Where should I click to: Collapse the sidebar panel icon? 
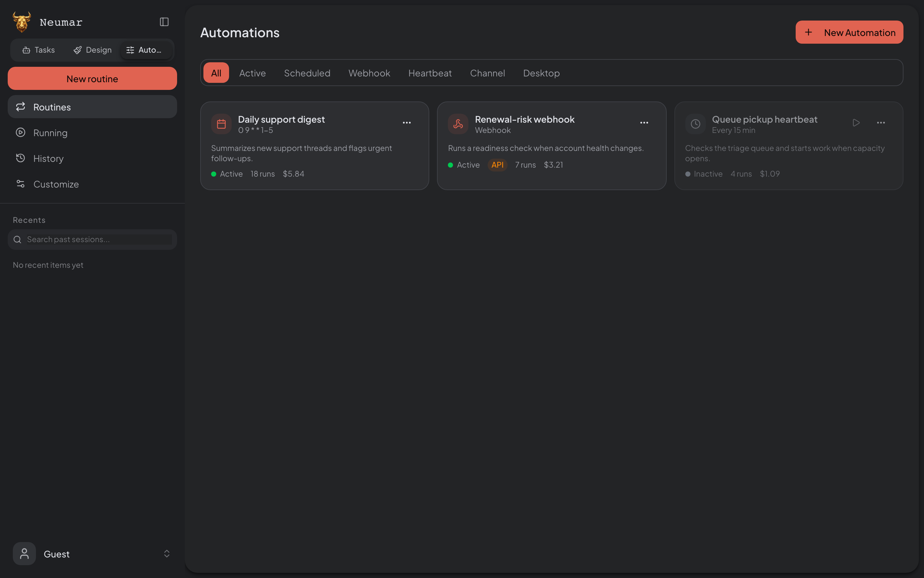pyautogui.click(x=164, y=22)
